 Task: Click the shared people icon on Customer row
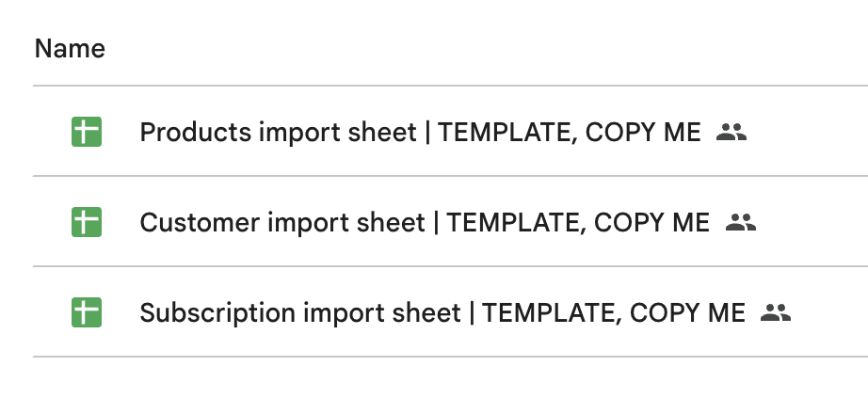(741, 222)
